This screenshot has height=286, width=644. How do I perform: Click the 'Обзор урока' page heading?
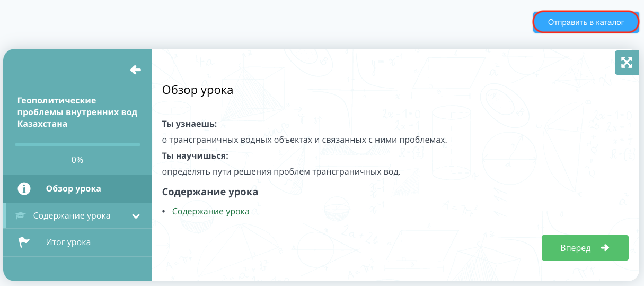(198, 90)
